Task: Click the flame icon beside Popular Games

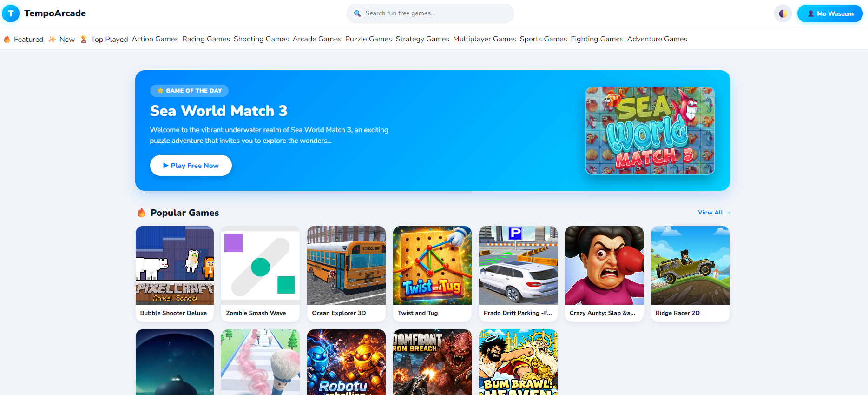Action: (142, 213)
